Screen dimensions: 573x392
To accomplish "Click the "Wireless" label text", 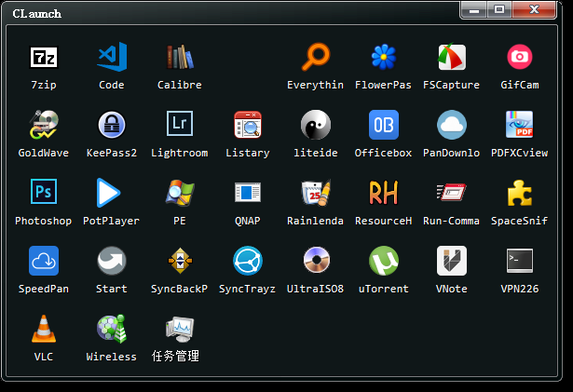I will [x=112, y=357].
